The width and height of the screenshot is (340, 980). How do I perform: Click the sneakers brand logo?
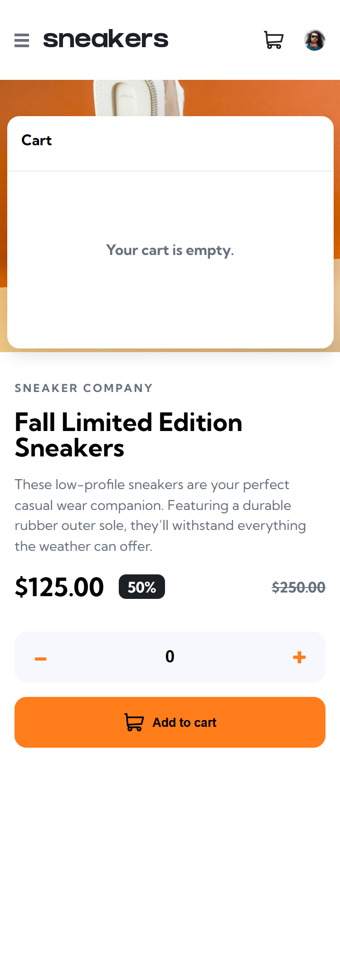coord(106,39)
